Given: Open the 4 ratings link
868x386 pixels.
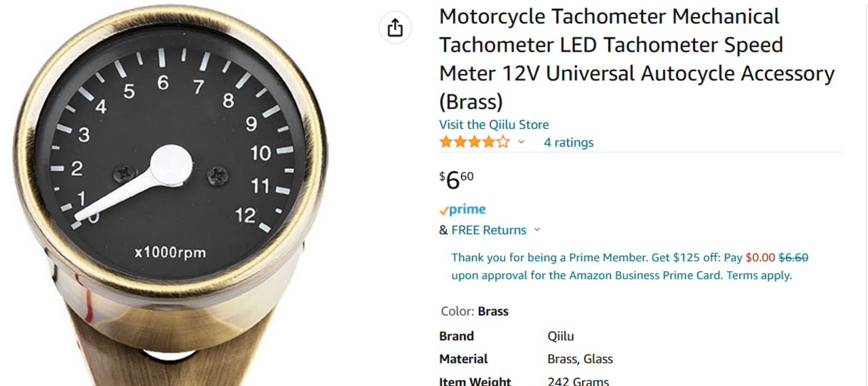Looking at the screenshot, I should [568, 142].
